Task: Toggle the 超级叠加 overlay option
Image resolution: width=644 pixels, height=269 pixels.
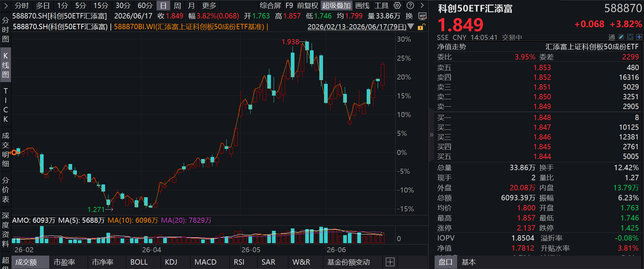Action: (x=336, y=6)
